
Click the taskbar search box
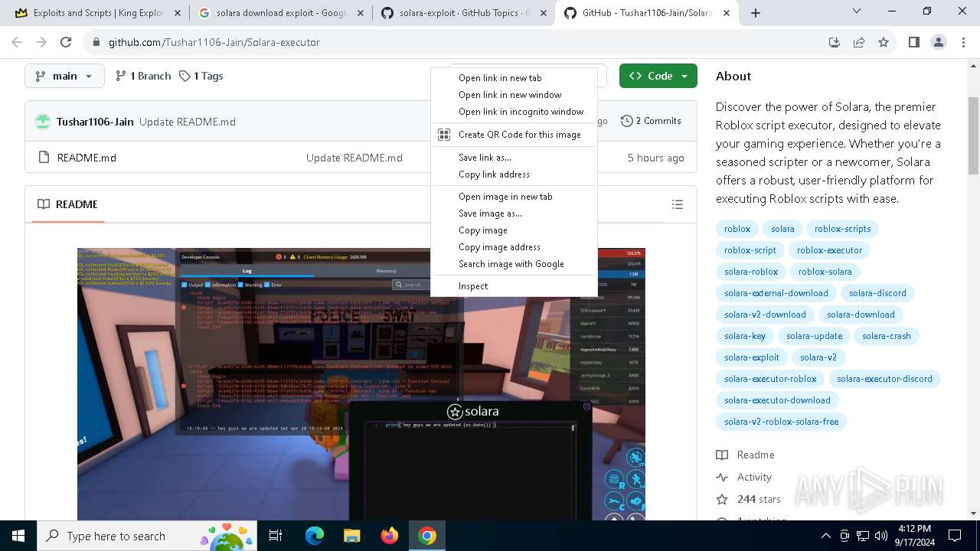click(x=149, y=536)
